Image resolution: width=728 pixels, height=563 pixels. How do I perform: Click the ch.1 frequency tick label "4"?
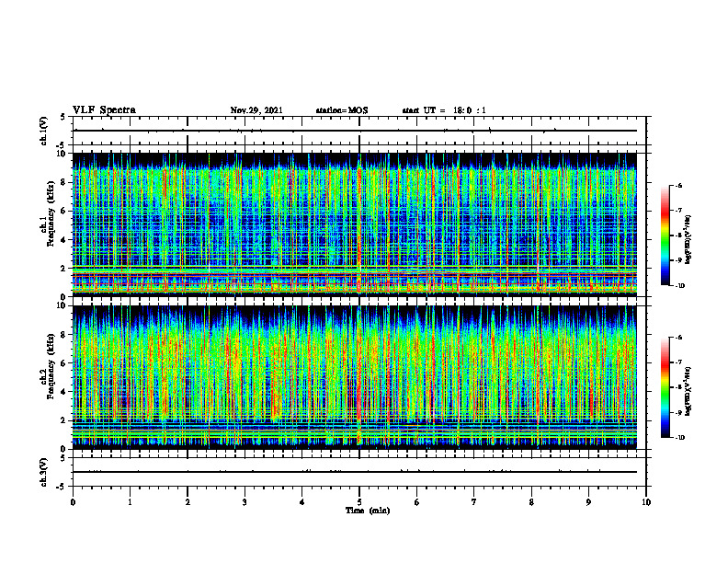tap(64, 240)
